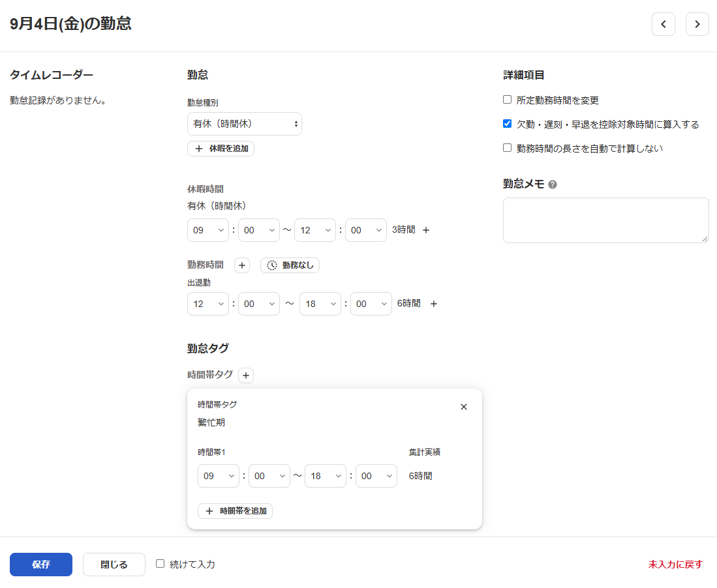Click the 勤務なし button
The width and height of the screenshot is (717, 588).
click(290, 265)
